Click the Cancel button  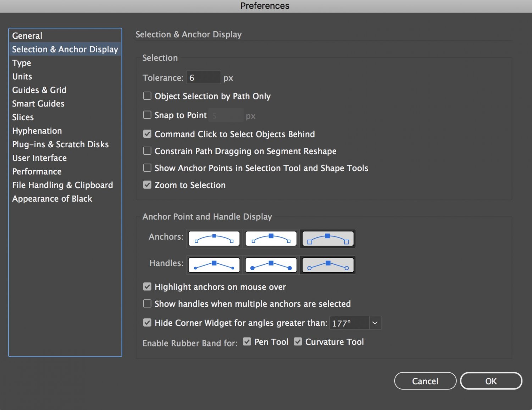pyautogui.click(x=425, y=381)
